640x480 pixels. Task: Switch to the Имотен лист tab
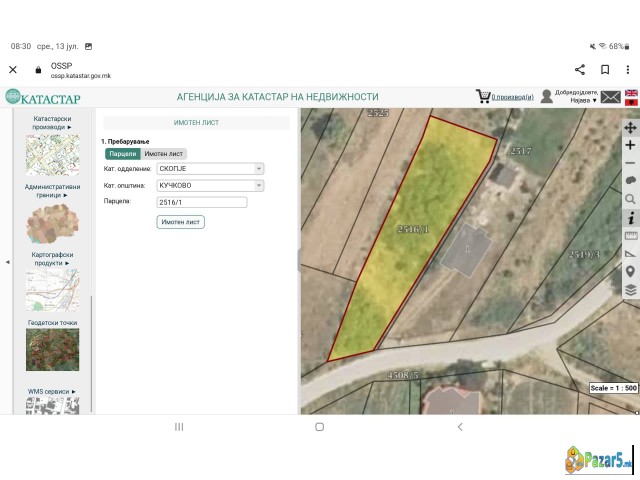[163, 154]
